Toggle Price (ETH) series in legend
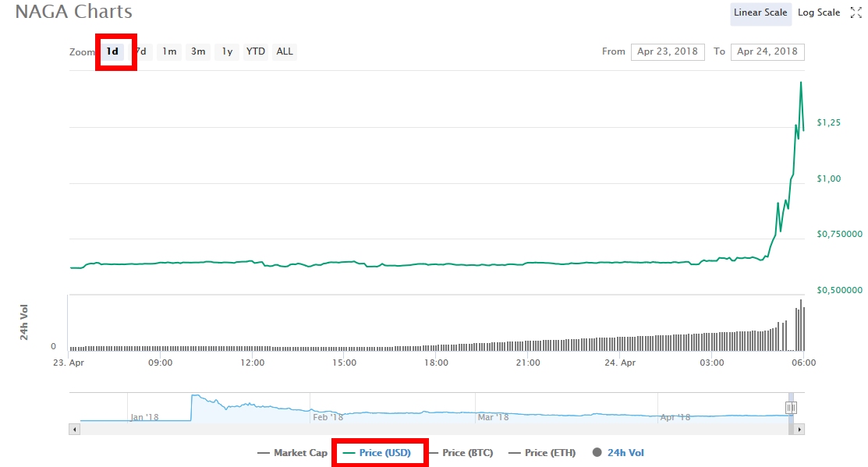The image size is (868, 467). (x=543, y=453)
